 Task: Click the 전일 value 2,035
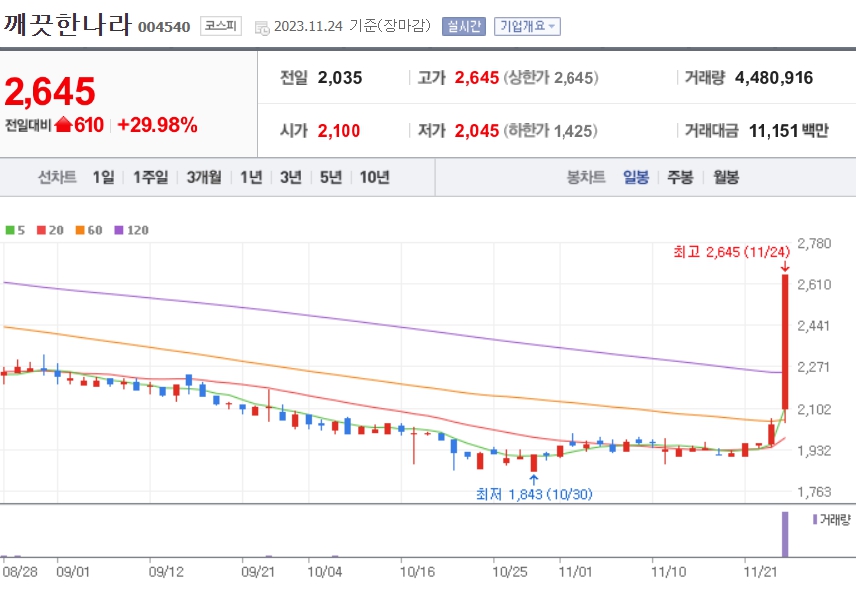pyautogui.click(x=340, y=78)
